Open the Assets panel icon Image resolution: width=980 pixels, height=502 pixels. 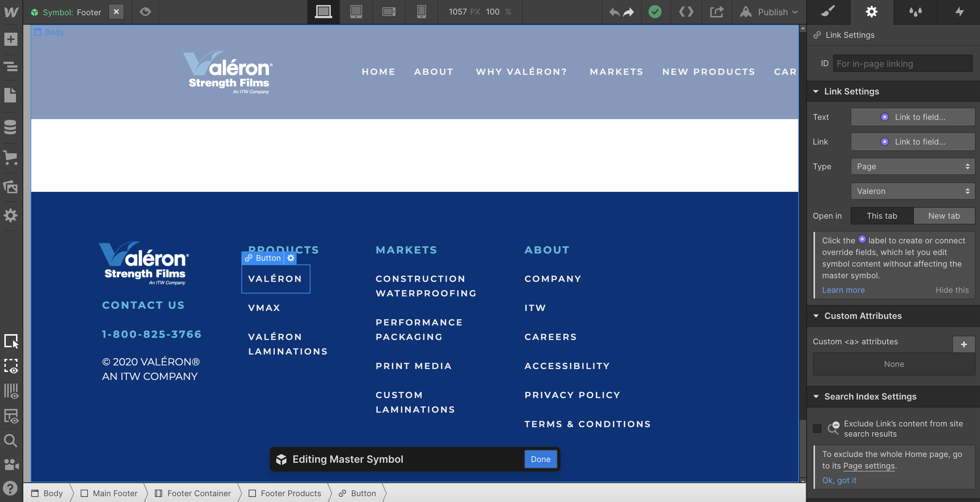(11, 187)
